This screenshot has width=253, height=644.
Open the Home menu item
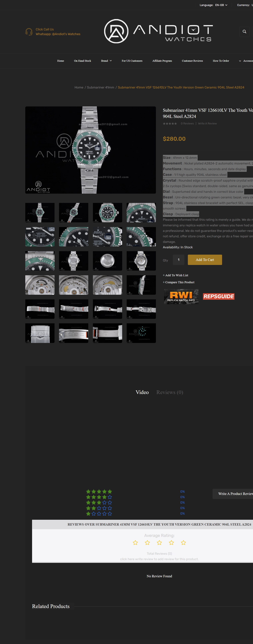click(61, 61)
